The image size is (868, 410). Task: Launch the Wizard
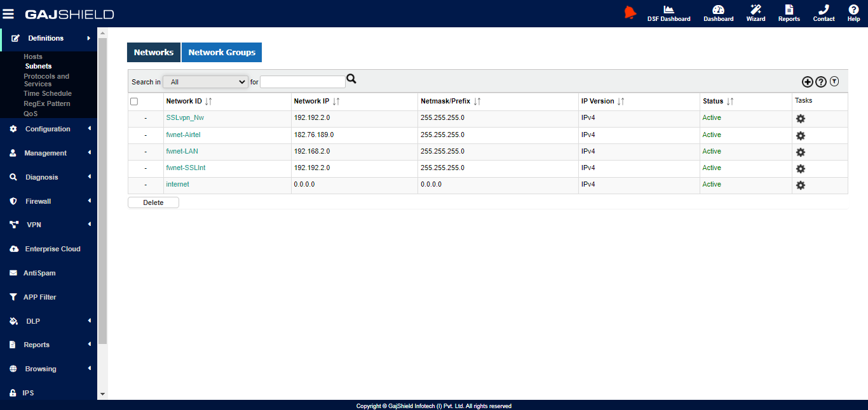tap(756, 13)
